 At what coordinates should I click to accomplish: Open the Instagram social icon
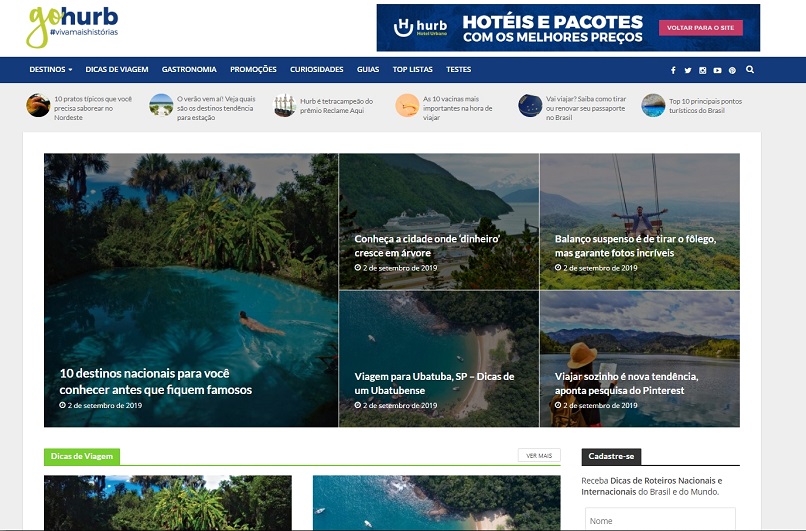[x=703, y=70]
